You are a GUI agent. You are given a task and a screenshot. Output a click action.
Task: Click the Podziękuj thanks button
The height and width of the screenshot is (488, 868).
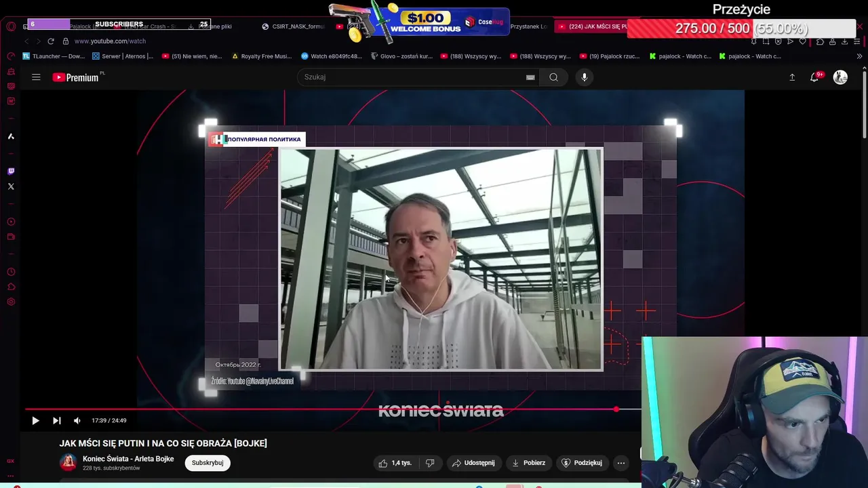pos(582,463)
